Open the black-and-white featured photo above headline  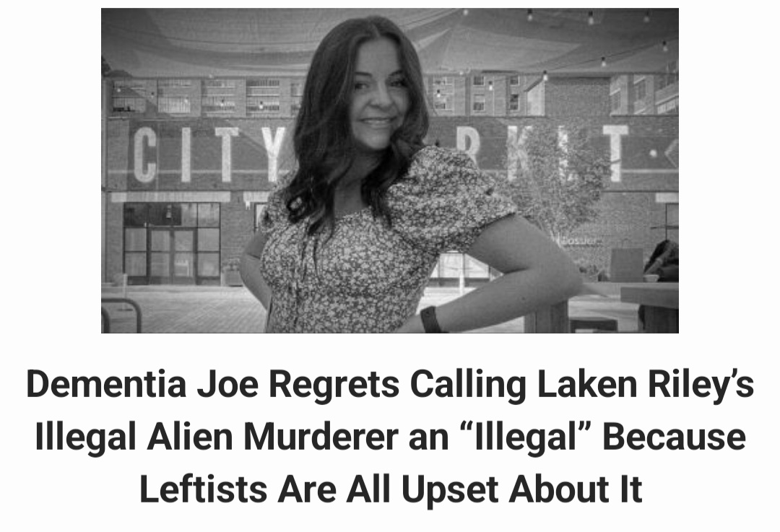click(x=390, y=170)
